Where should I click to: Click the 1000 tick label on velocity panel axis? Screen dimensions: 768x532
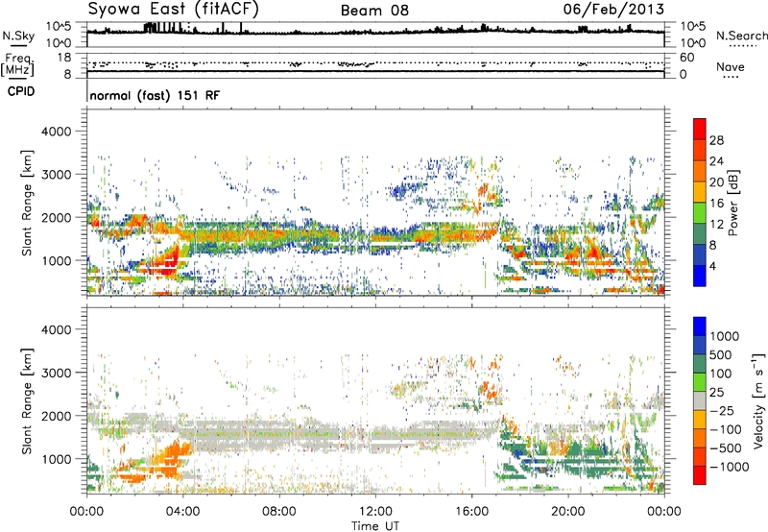tap(56, 459)
